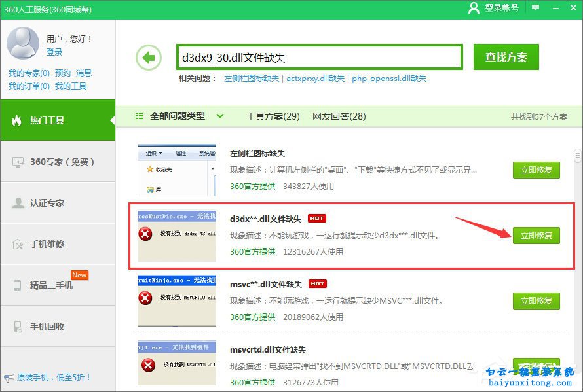Image resolution: width=583 pixels, height=392 pixels.
Task: Select the HOT badge on d3dx**.dll entry
Action: pyautogui.click(x=316, y=219)
